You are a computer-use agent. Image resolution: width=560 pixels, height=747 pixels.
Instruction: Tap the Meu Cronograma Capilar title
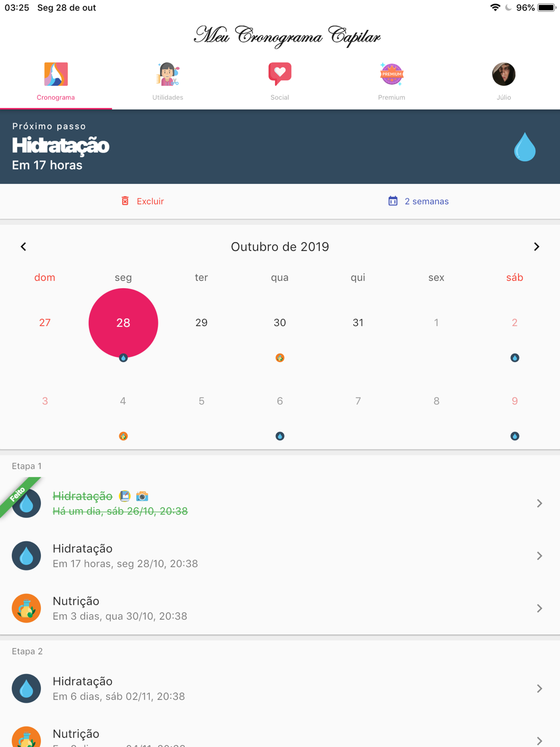point(287,36)
